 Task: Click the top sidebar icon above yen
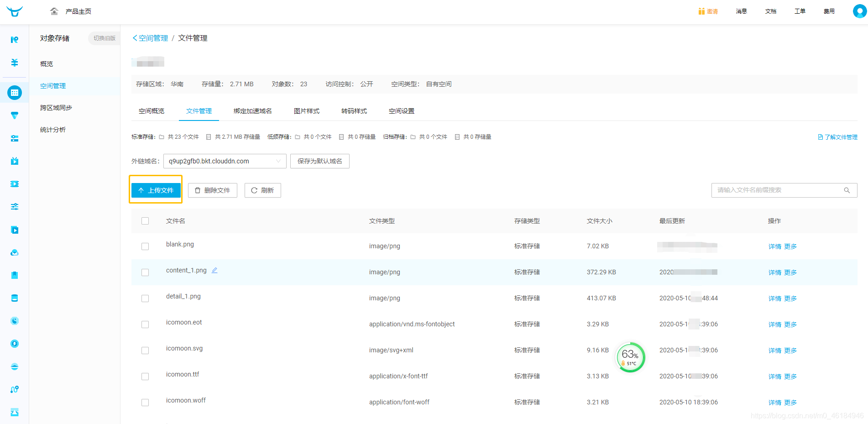tap(15, 40)
